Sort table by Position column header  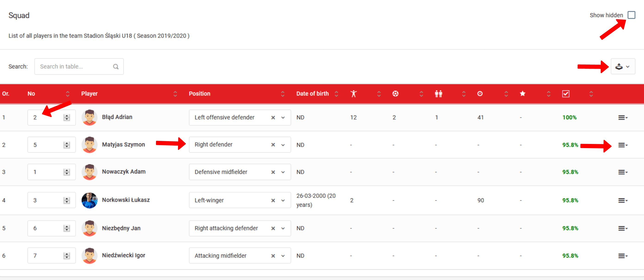[199, 93]
